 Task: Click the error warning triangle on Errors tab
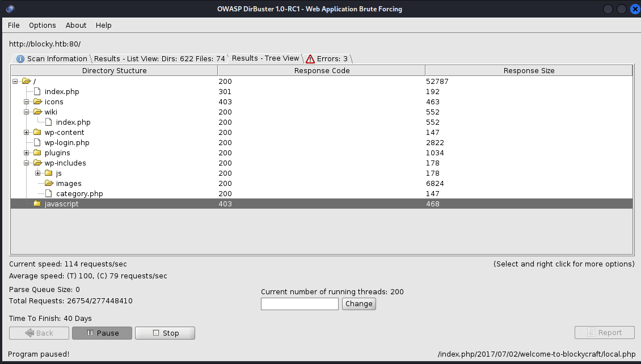(310, 58)
